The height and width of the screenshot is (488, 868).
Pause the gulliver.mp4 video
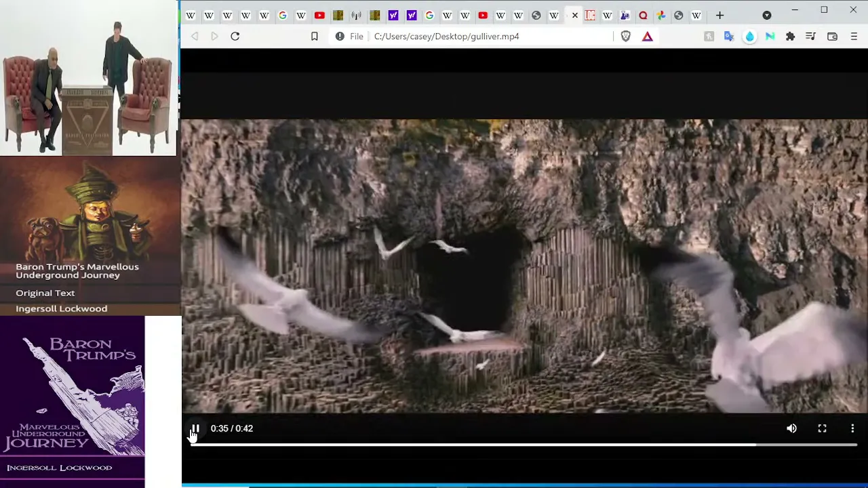click(x=195, y=428)
